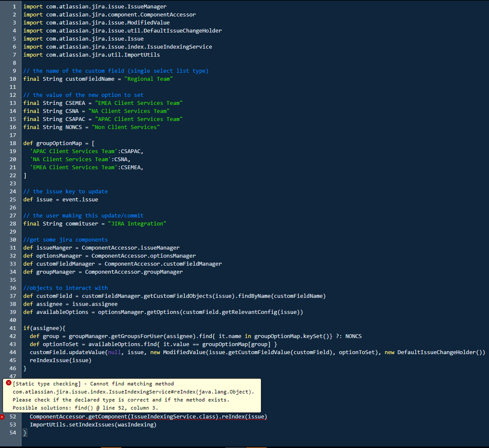Click the closing brace on line 54
The image size is (489, 448).
pyautogui.click(x=25, y=433)
